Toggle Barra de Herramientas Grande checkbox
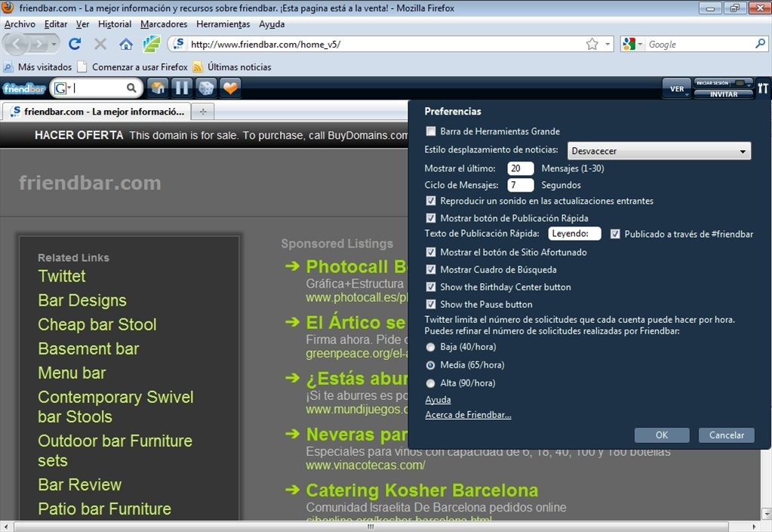Image resolution: width=772 pixels, height=532 pixels. coord(431,131)
